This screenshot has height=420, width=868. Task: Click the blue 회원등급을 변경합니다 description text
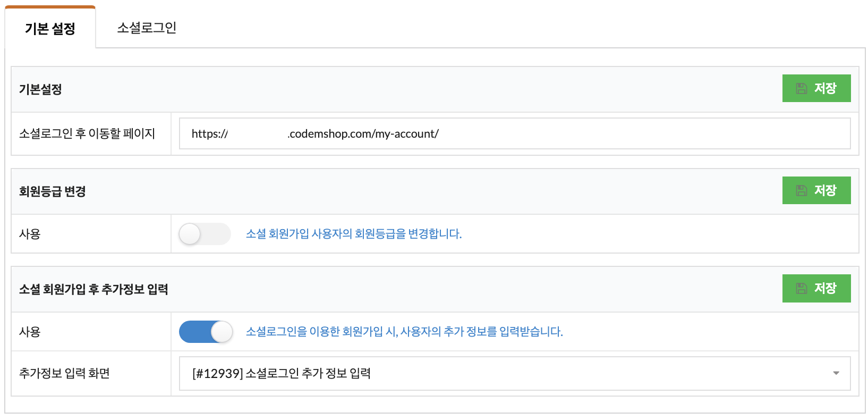pyautogui.click(x=354, y=234)
